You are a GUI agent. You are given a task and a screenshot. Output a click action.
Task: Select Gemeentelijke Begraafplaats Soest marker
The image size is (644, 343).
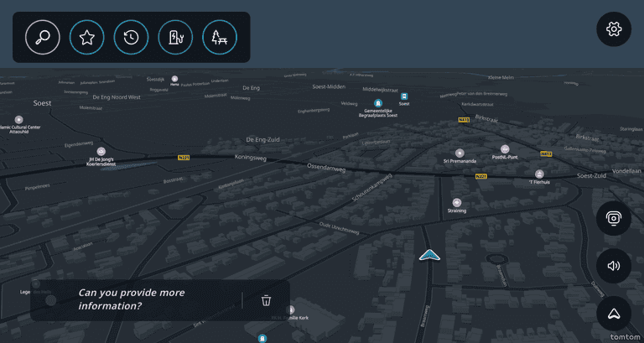[x=378, y=103]
